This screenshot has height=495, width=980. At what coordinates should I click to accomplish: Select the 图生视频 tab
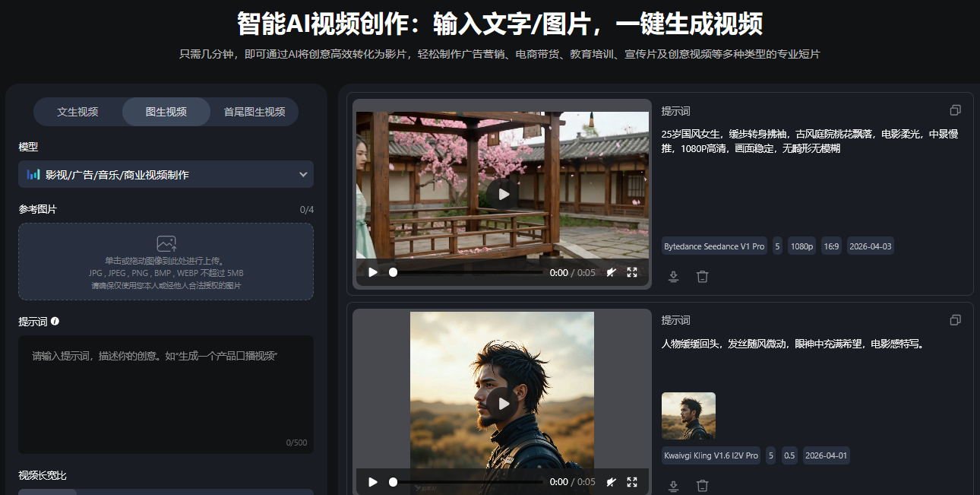click(166, 112)
